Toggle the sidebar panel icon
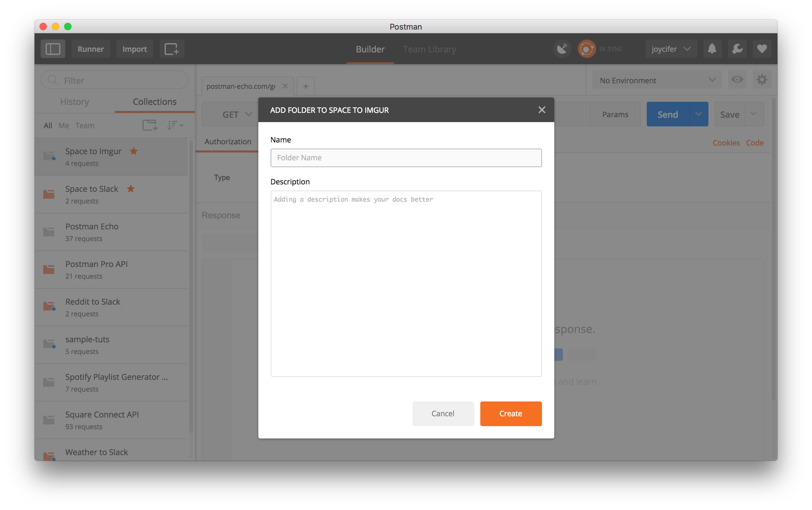The height and width of the screenshot is (510, 812). coord(53,49)
